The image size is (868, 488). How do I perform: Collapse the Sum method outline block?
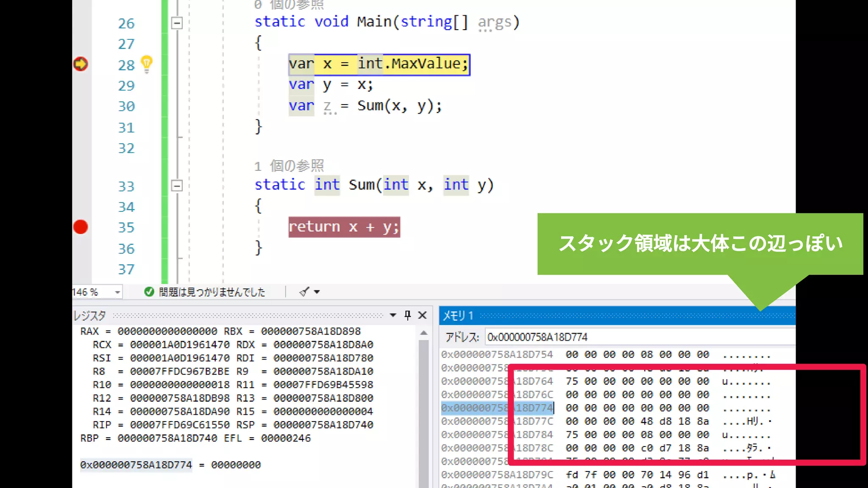[x=177, y=186]
